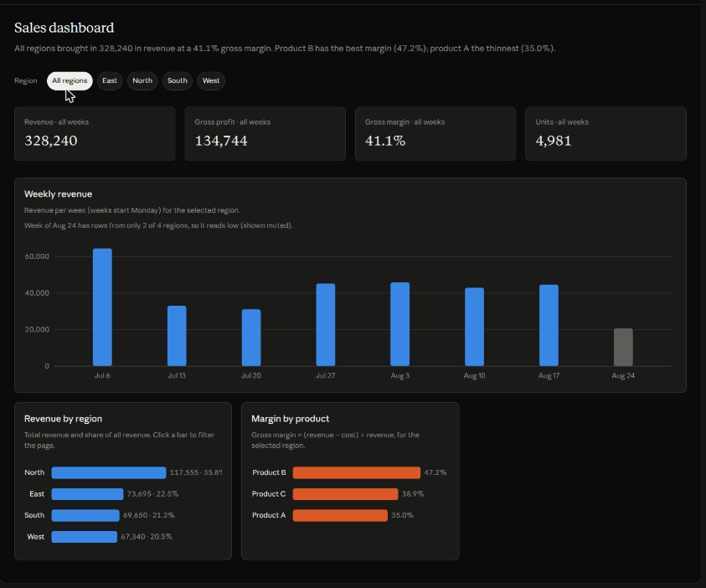Viewport: 706px width, 588px height.
Task: Click the muted Aug 24 revenue bar
Action: coord(623,347)
